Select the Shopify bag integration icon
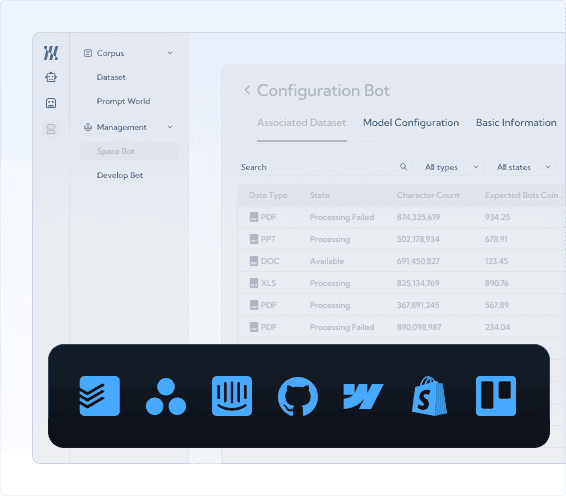 429,396
